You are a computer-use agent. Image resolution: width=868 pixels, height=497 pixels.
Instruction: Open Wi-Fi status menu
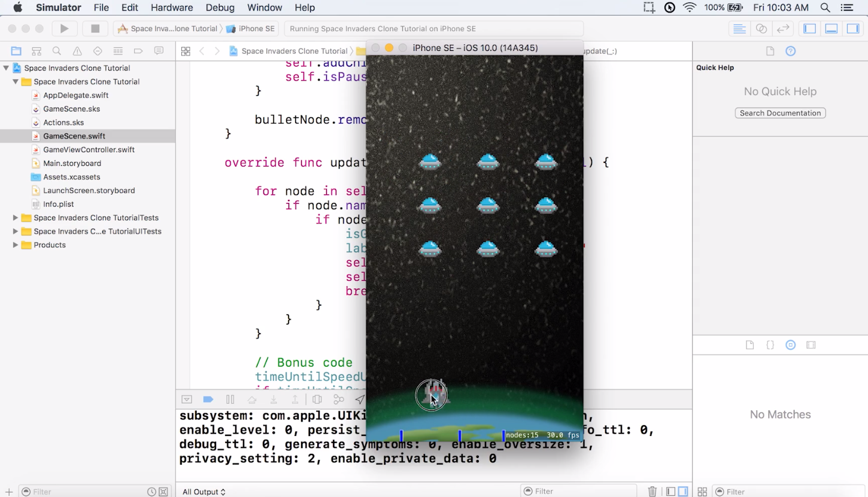690,8
